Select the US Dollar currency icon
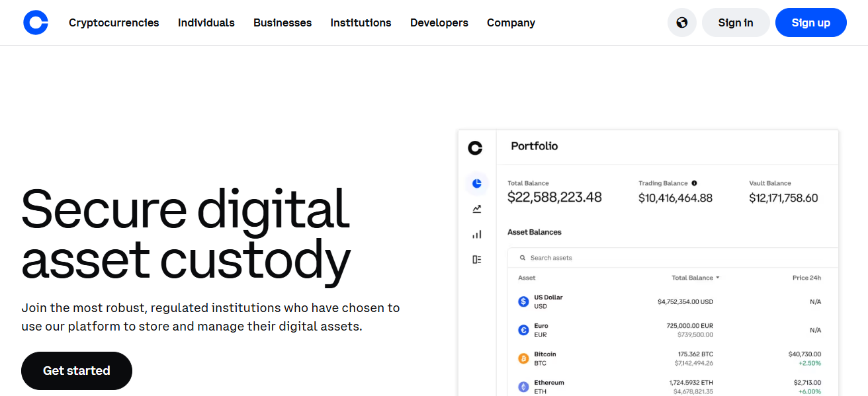 (523, 301)
